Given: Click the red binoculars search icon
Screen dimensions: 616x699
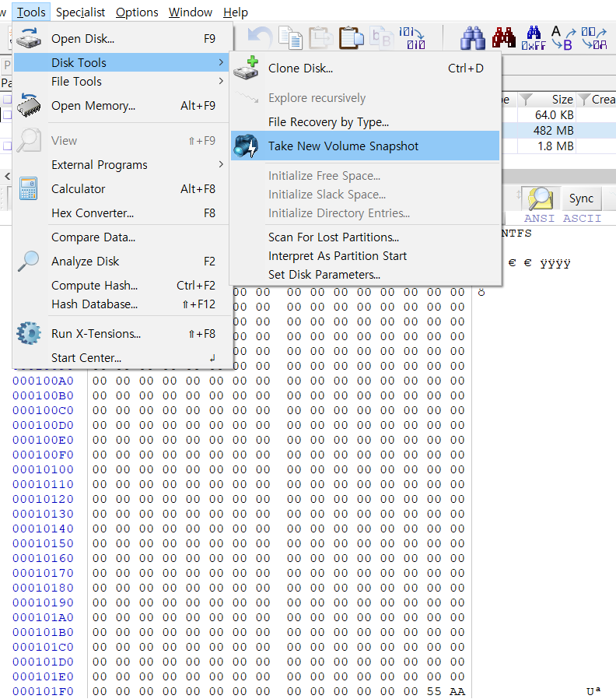Looking at the screenshot, I should click(x=503, y=37).
